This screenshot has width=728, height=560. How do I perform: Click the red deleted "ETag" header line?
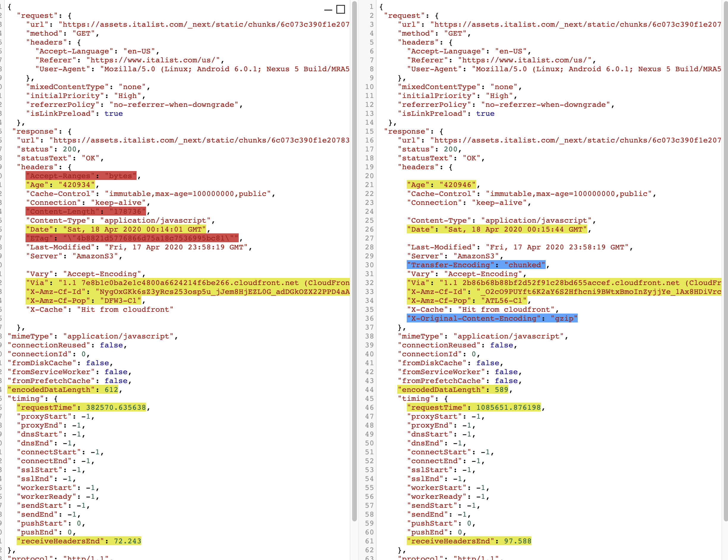(x=132, y=238)
